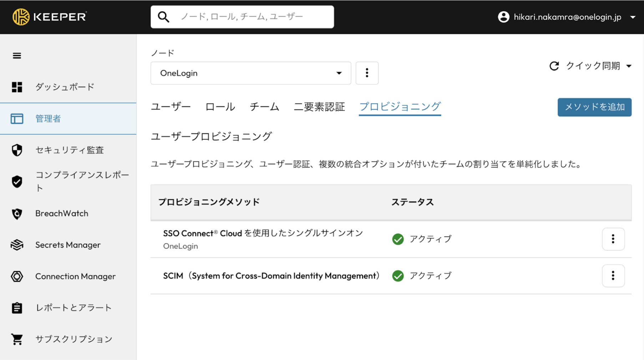644x360 pixels.
Task: Open 管理者 in the sidebar
Action: 68,118
